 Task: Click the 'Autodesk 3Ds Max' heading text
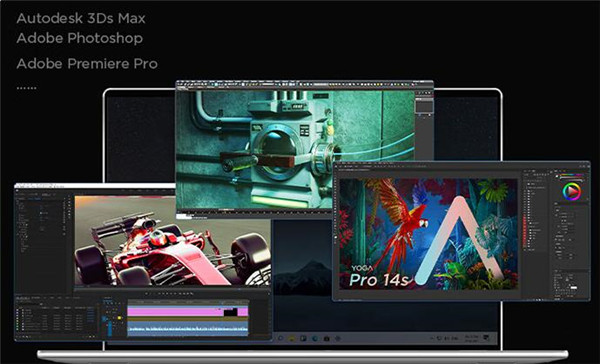(81, 18)
